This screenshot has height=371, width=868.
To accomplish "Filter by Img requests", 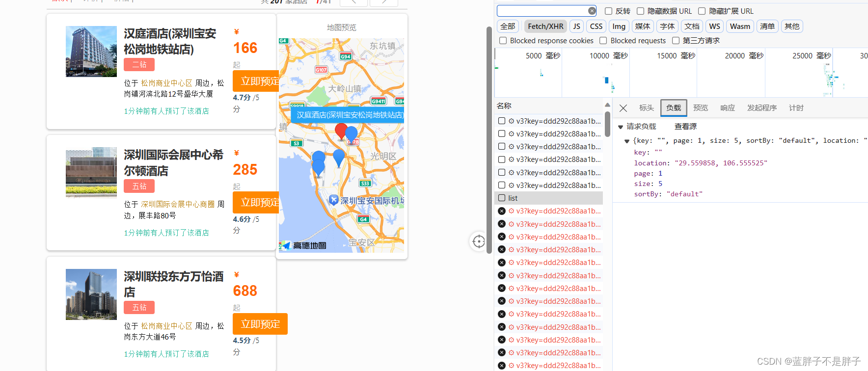I will (619, 26).
